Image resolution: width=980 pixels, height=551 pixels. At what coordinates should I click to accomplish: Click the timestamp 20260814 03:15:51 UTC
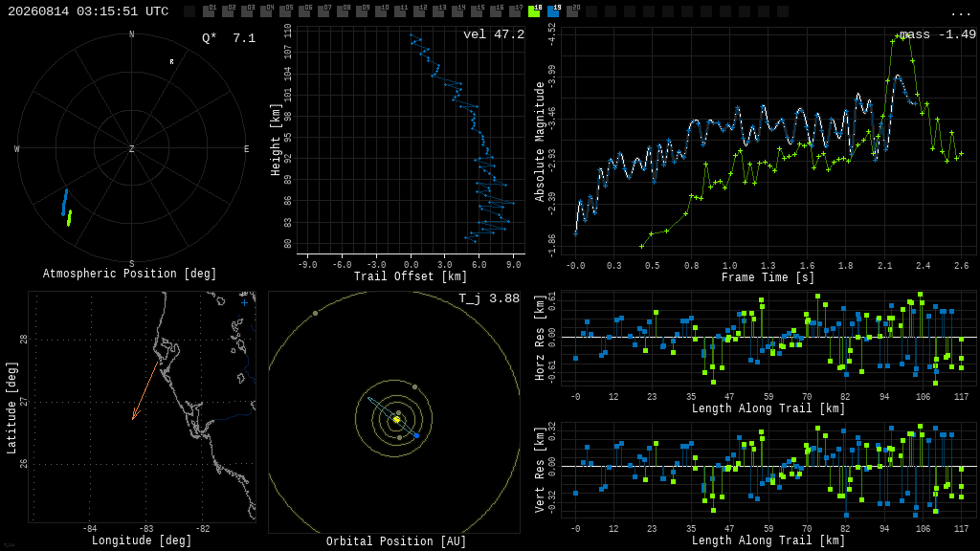[x=88, y=11]
